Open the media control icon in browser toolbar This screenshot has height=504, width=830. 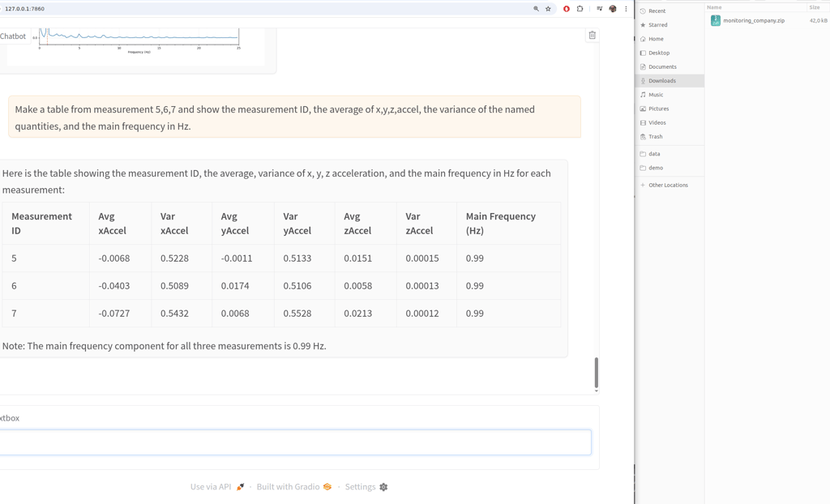coord(599,8)
